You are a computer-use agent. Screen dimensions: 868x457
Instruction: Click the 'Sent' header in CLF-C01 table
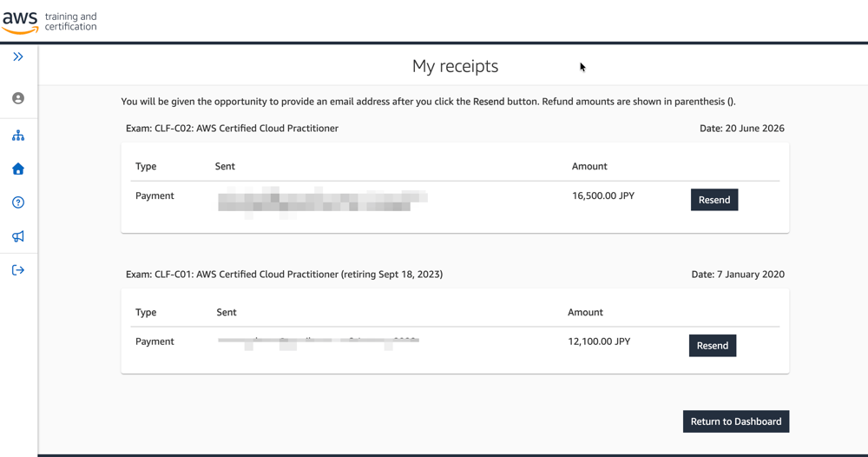click(227, 313)
